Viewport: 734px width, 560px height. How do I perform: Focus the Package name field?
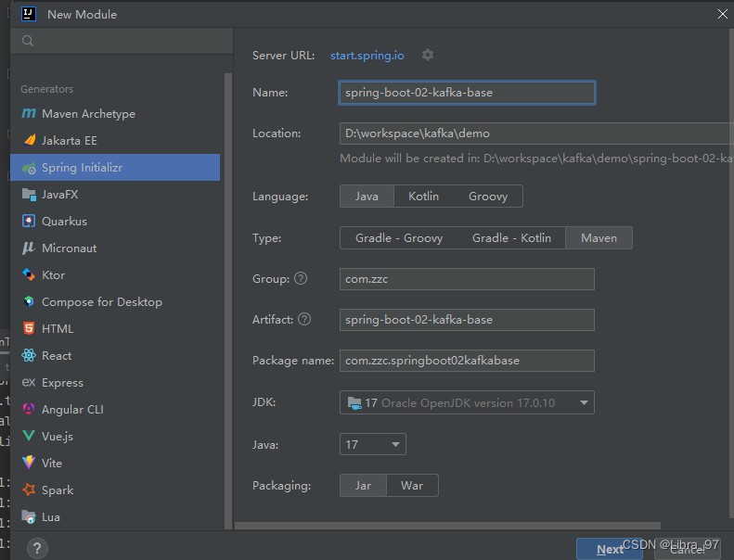click(x=467, y=361)
